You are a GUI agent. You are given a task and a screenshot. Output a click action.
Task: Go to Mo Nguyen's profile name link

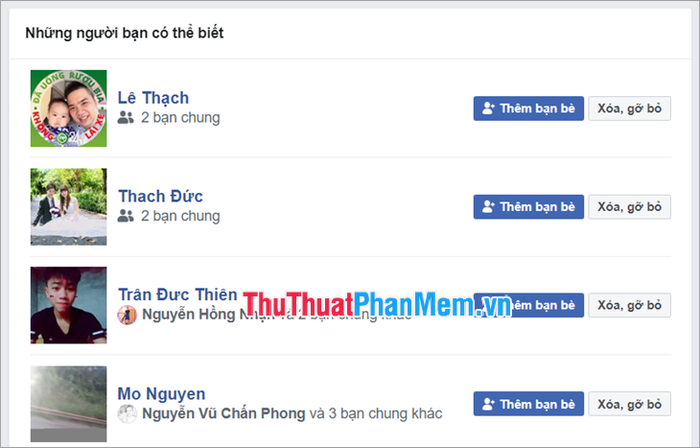161,394
